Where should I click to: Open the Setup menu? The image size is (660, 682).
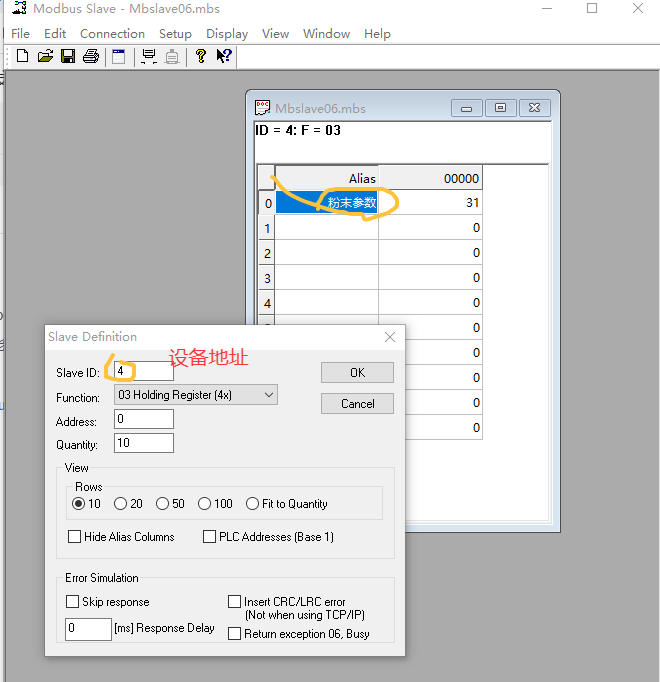(175, 33)
